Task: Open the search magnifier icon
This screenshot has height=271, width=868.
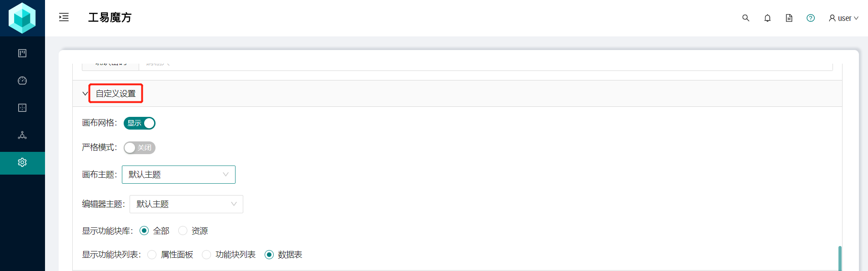Action: (746, 18)
